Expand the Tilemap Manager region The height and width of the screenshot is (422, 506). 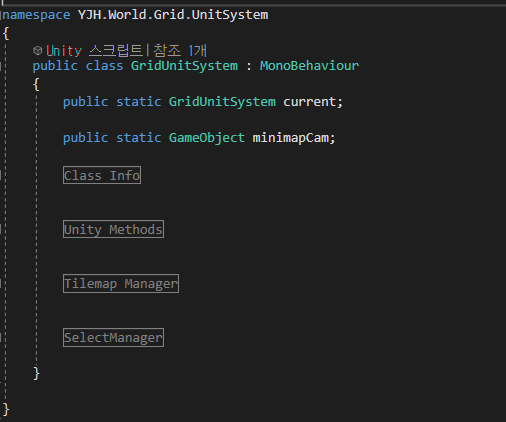click(121, 283)
